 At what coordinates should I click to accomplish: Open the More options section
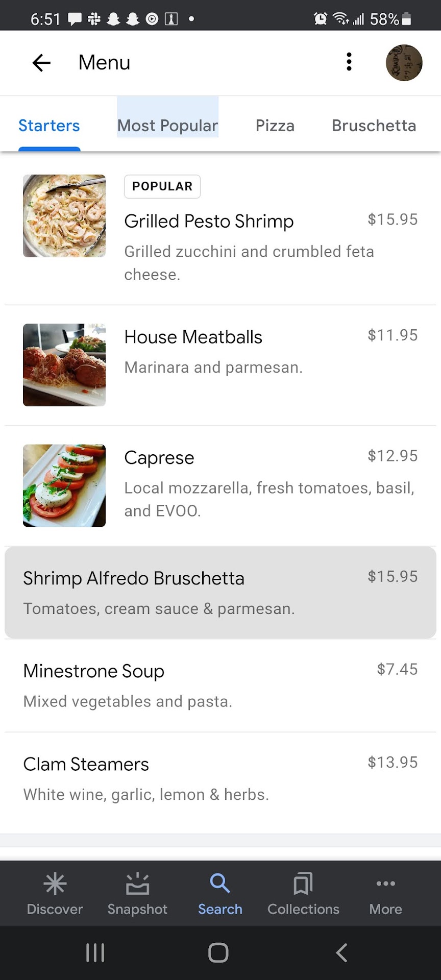(x=385, y=893)
